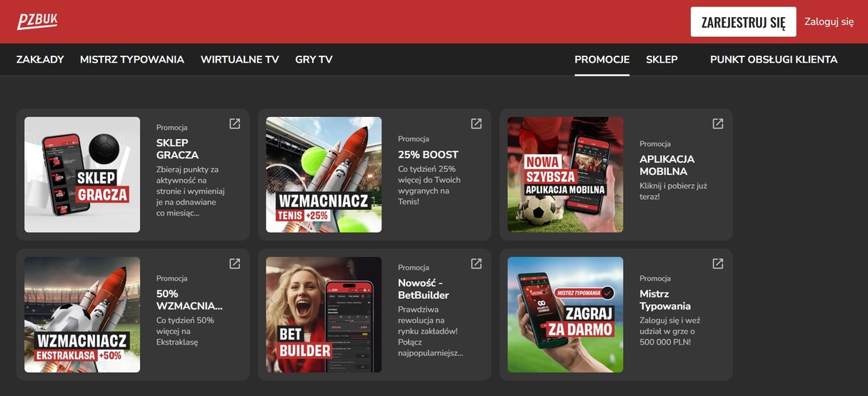Click the Nowość - BetBuilder title
This screenshot has height=396, width=868.
click(424, 289)
